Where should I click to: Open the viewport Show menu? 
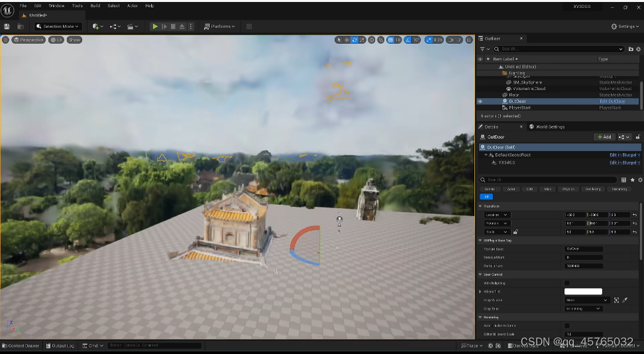74,40
